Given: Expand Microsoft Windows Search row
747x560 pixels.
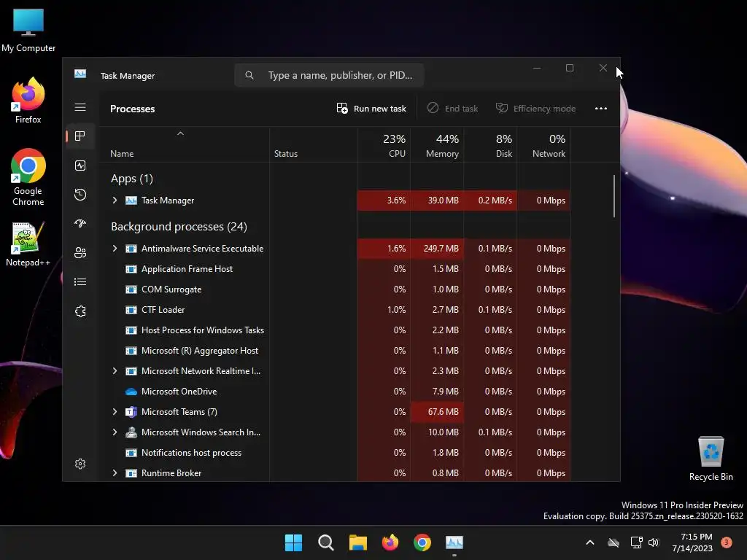Looking at the screenshot, I should pos(115,432).
